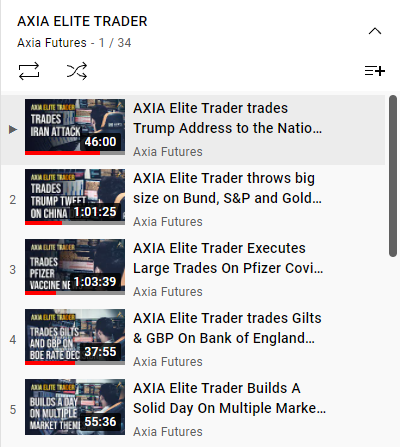Select 'Builds A Solid Day' video title
This screenshot has height=447, width=400.
point(230,398)
